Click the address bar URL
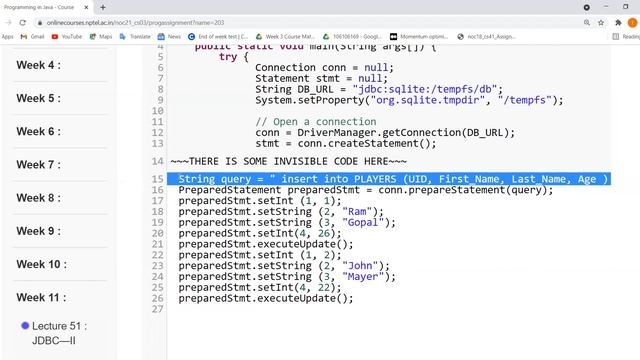The width and height of the screenshot is (640, 360). 135,23
